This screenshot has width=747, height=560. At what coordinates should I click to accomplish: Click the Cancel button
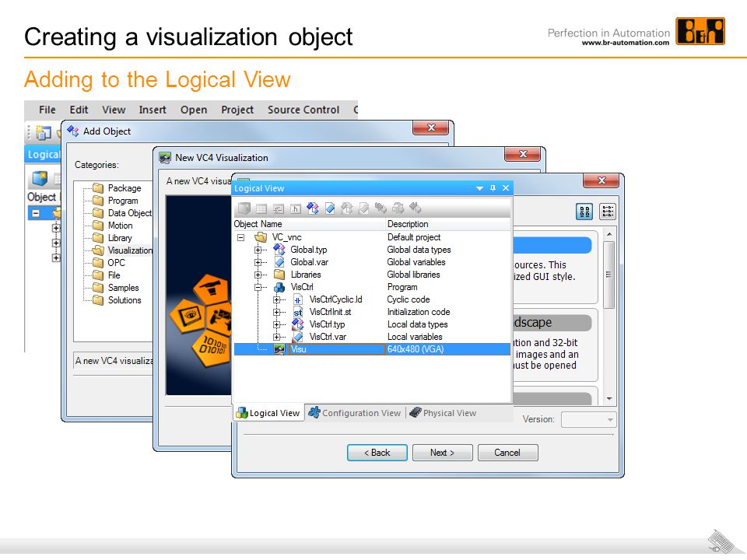click(x=507, y=453)
